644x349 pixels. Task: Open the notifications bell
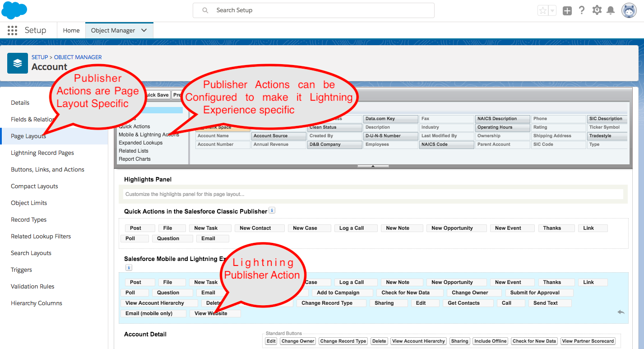point(611,10)
